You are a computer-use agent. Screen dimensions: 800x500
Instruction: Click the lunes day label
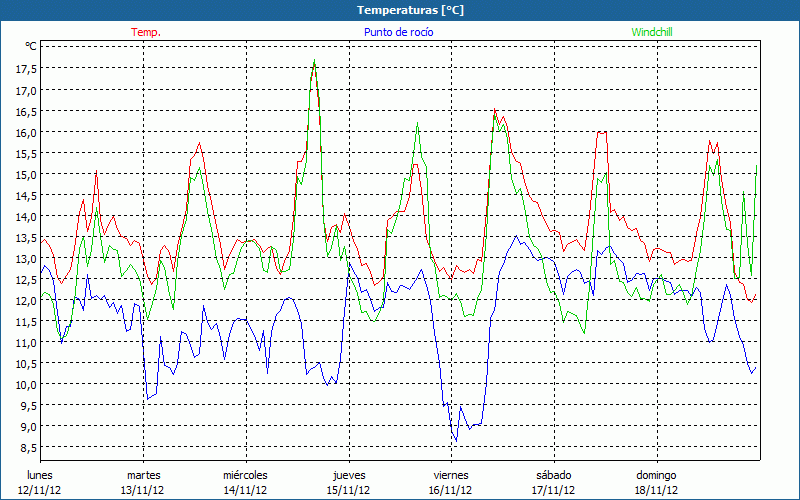point(40,475)
